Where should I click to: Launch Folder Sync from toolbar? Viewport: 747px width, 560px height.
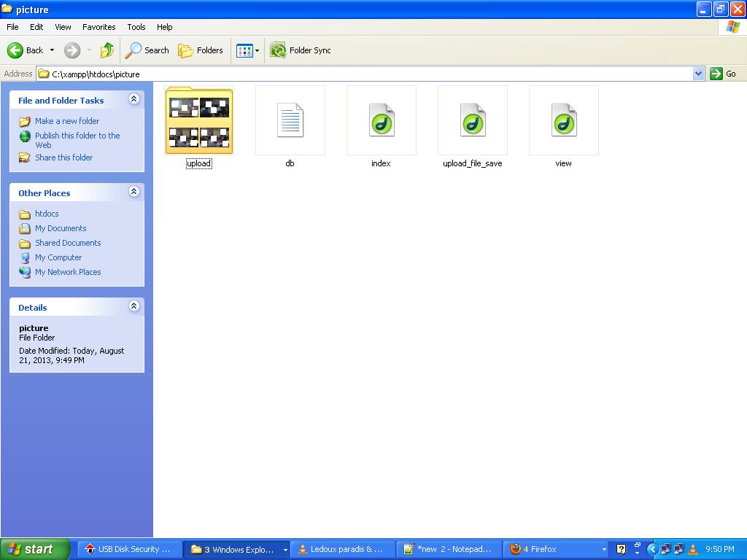pyautogui.click(x=300, y=50)
